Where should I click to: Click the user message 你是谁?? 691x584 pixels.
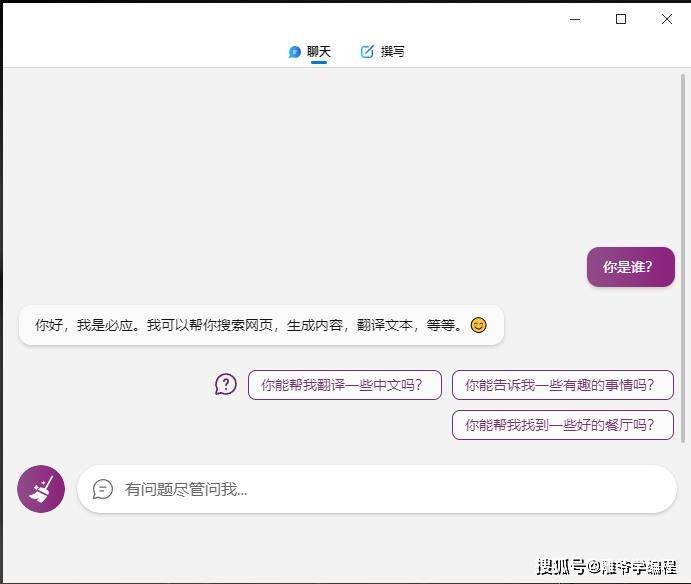631,267
